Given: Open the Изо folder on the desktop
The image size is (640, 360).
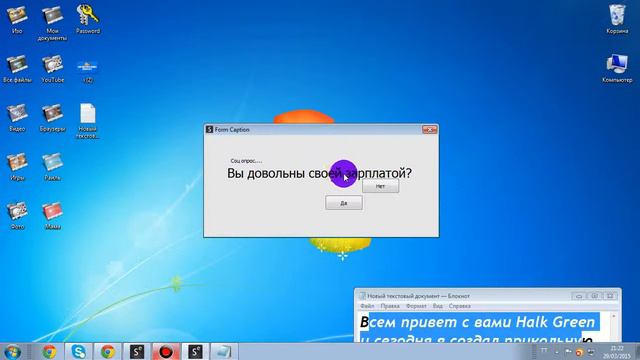Looking at the screenshot, I should [x=17, y=19].
